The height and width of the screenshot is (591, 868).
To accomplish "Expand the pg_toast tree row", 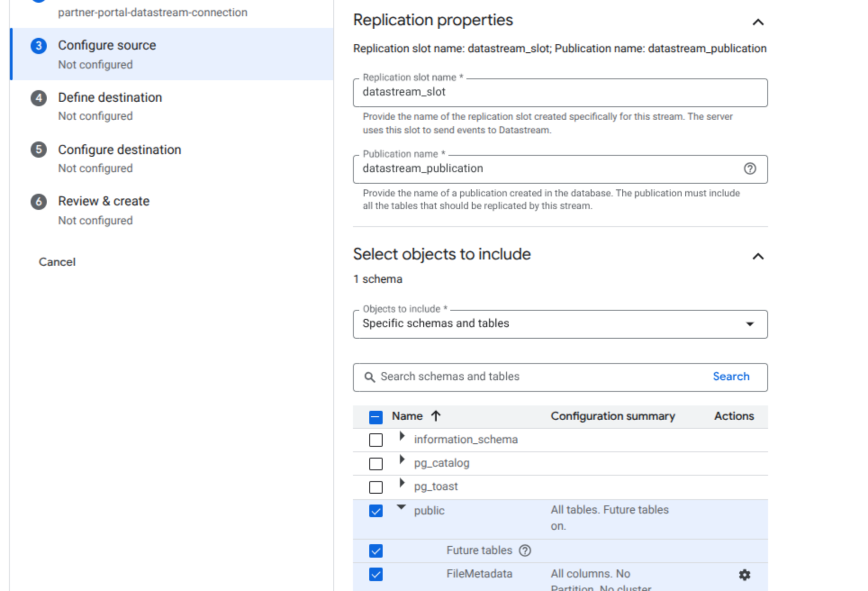I will click(x=402, y=483).
